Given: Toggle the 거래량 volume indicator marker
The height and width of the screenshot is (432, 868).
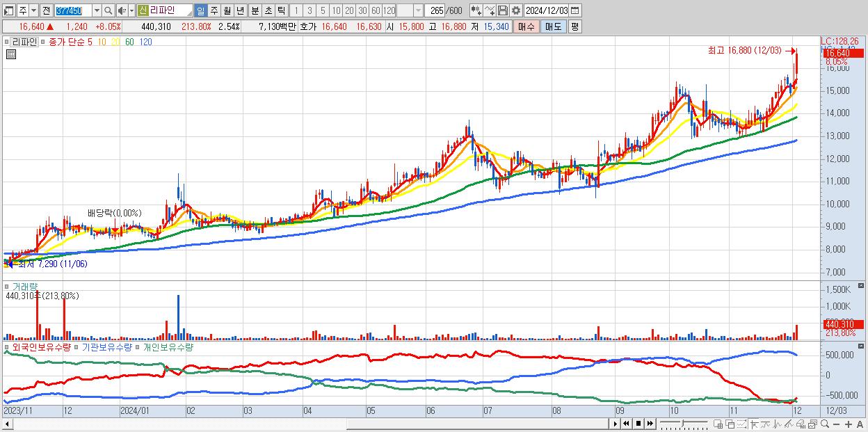Looking at the screenshot, I should pyautogui.click(x=8, y=286).
